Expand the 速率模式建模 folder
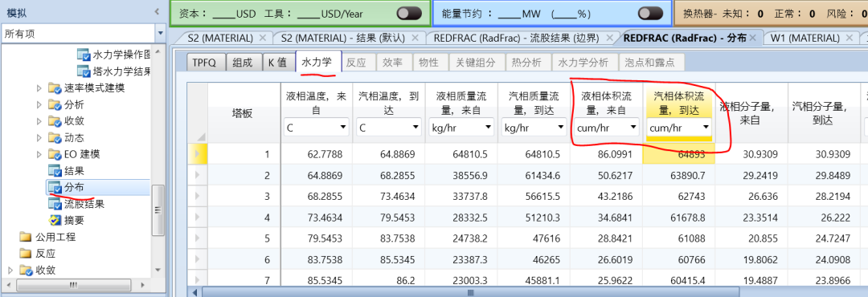The height and width of the screenshot is (297, 868). [39, 88]
